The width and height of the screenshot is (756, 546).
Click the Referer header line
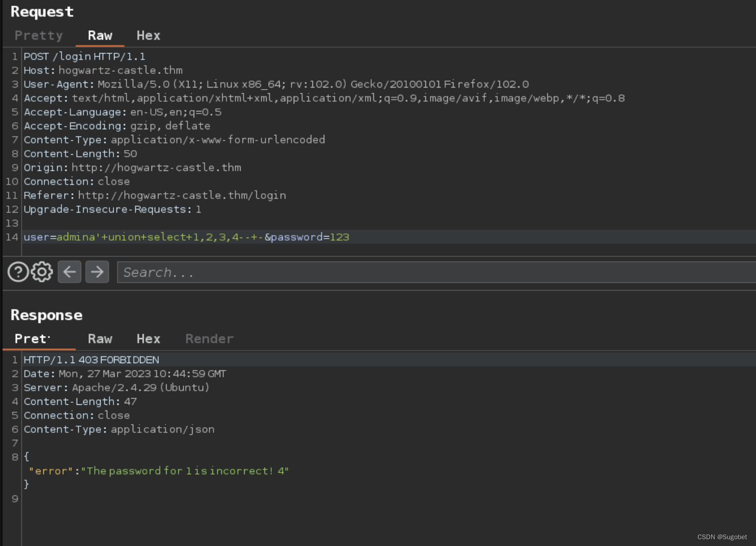tap(155, 195)
